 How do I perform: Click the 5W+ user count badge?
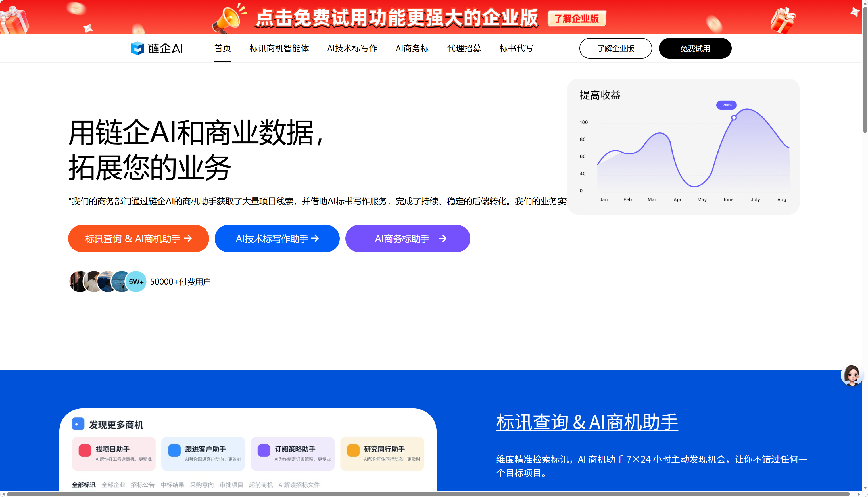[x=136, y=282]
